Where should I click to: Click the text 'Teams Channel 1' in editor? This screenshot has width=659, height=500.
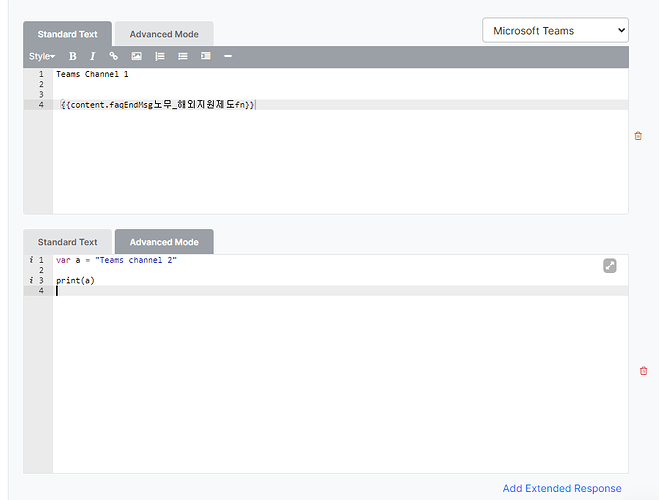pyautogui.click(x=92, y=74)
